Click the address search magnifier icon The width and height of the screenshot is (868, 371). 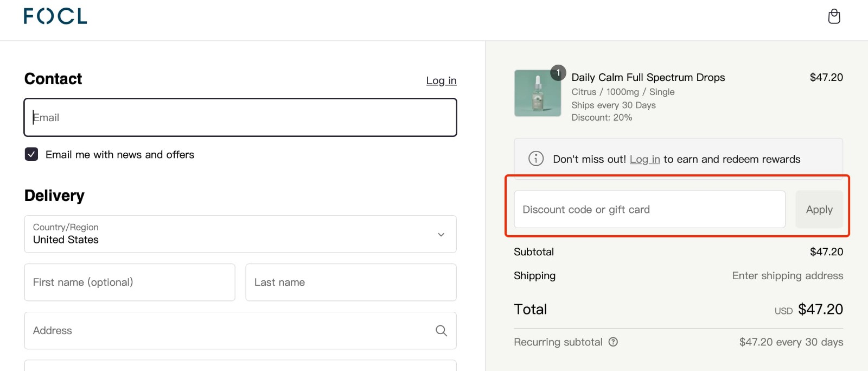pyautogui.click(x=441, y=330)
